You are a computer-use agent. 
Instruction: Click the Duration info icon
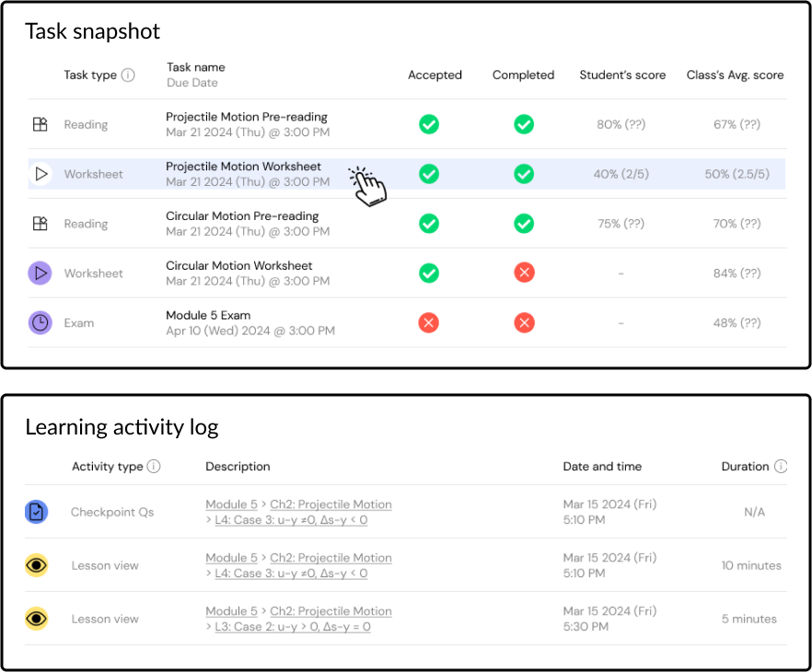(x=781, y=467)
